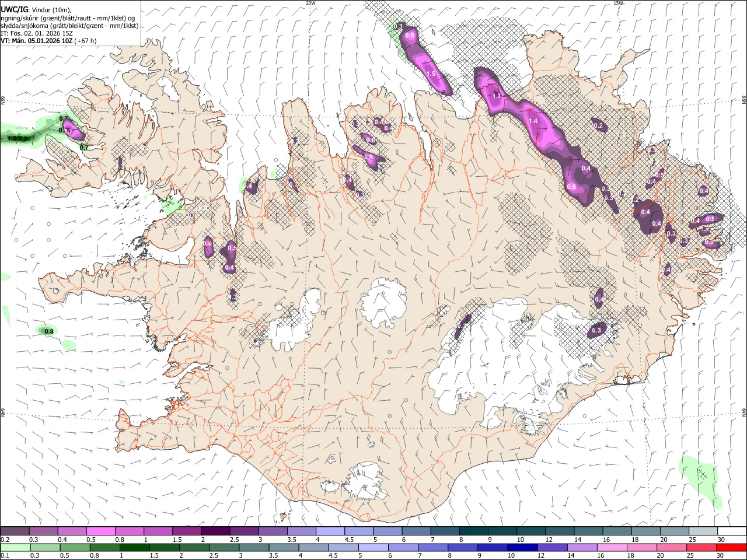Select the '(+67 h)' forecast offset text
This screenshot has height=560, width=747.
coord(85,41)
